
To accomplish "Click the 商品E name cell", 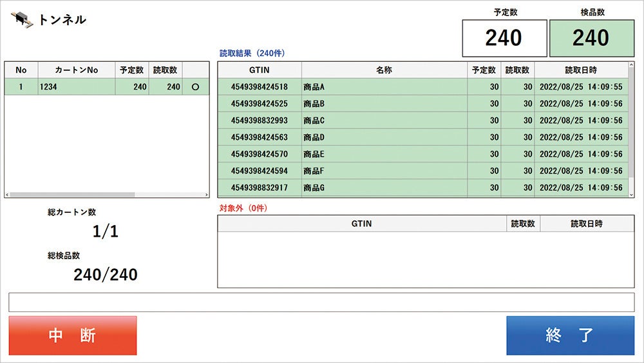I will [384, 154].
